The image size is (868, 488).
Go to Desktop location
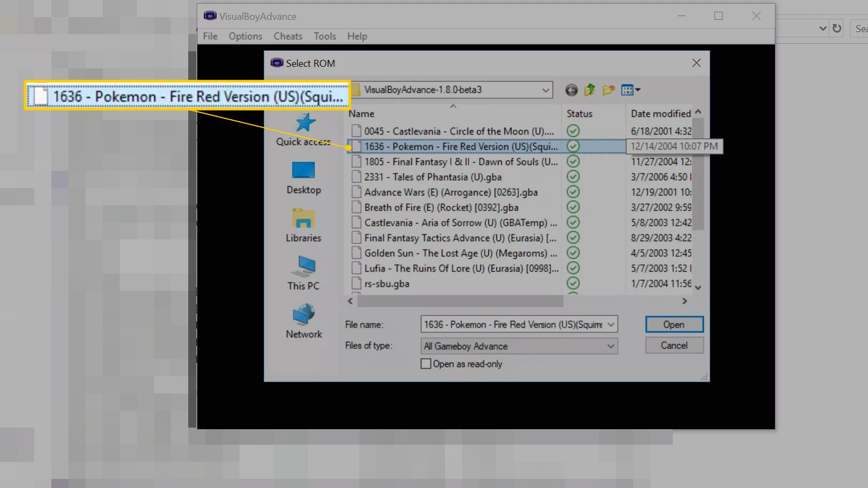pyautogui.click(x=303, y=178)
